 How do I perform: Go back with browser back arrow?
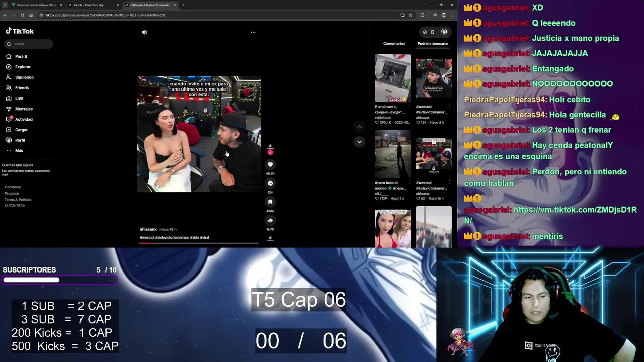click(x=6, y=15)
